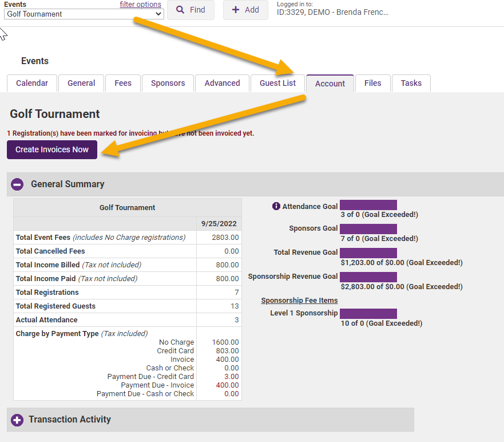This screenshot has width=504, height=442.
Task: Switch to the General tab
Action: pyautogui.click(x=81, y=83)
